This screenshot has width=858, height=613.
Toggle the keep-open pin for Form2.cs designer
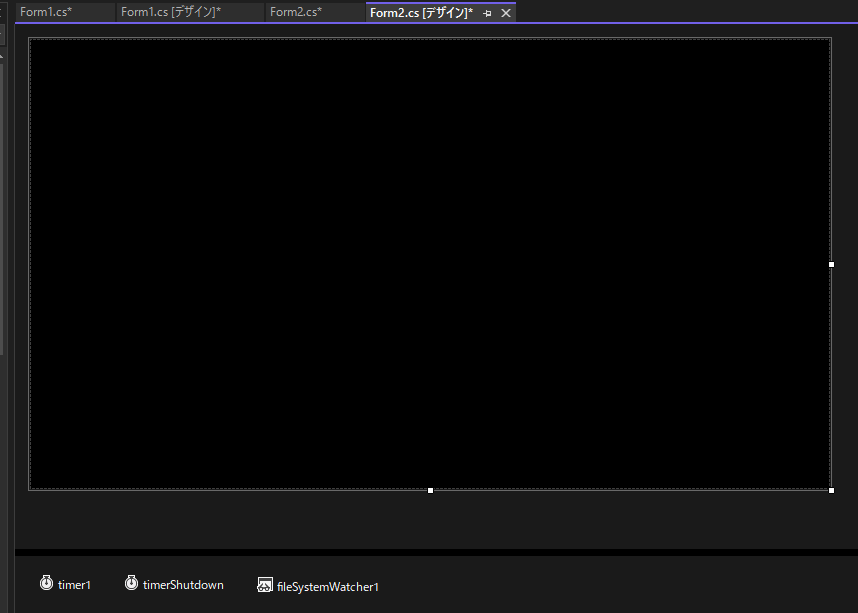point(486,13)
